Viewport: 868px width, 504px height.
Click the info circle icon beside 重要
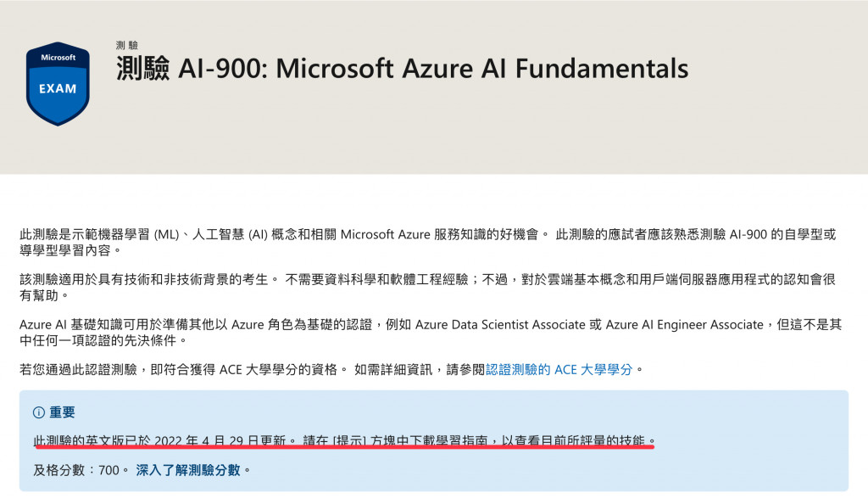(x=39, y=412)
